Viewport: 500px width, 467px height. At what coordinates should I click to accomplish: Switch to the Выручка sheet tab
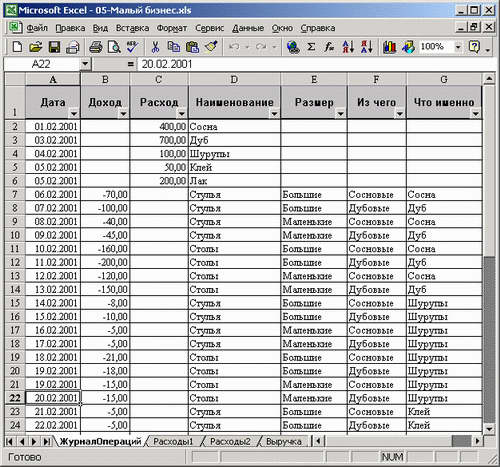(284, 441)
